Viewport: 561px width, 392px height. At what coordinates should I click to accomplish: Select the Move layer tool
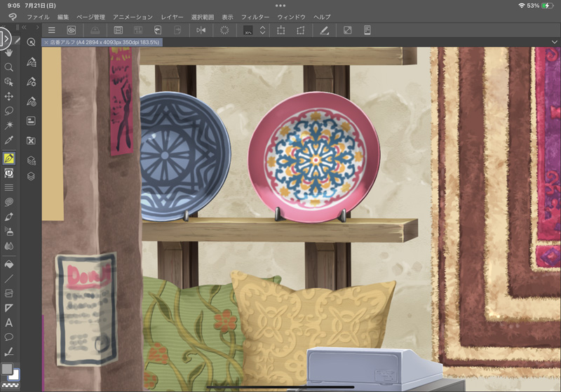[x=9, y=96]
